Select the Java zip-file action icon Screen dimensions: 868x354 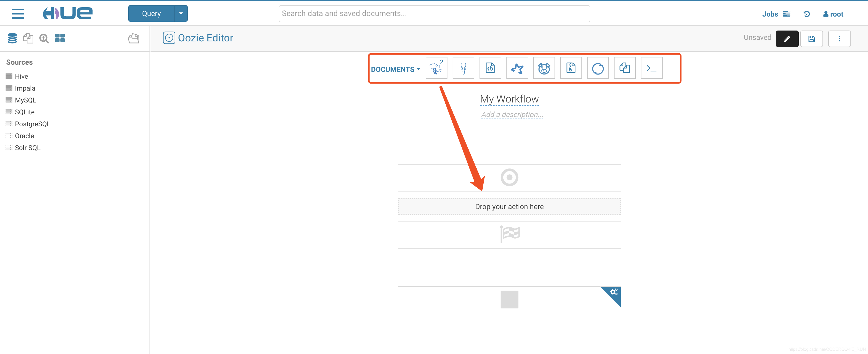[571, 68]
